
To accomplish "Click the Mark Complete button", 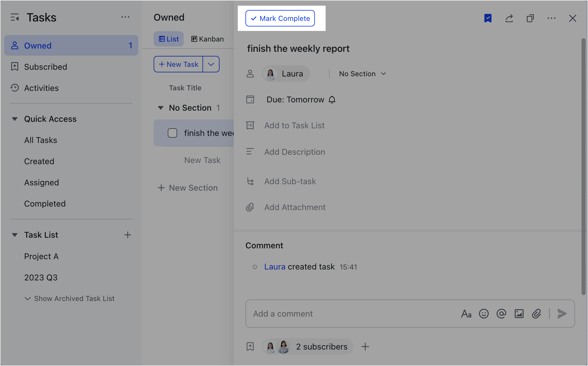I will pos(280,18).
